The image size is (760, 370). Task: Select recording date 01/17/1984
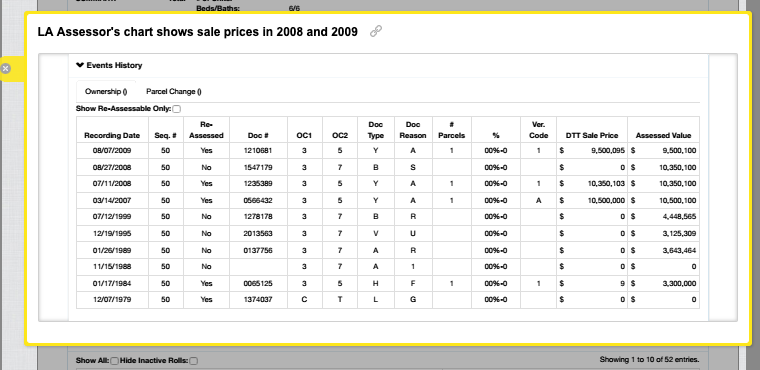112,284
